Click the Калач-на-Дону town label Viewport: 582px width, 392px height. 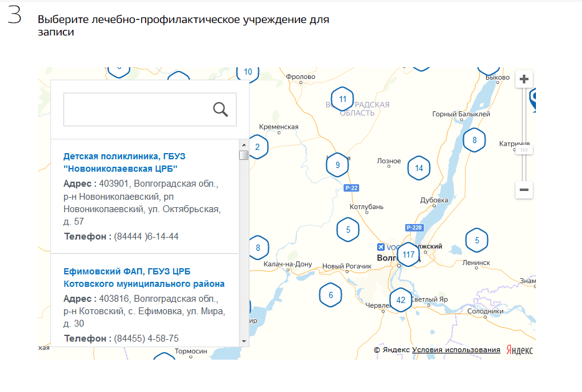tap(288, 264)
